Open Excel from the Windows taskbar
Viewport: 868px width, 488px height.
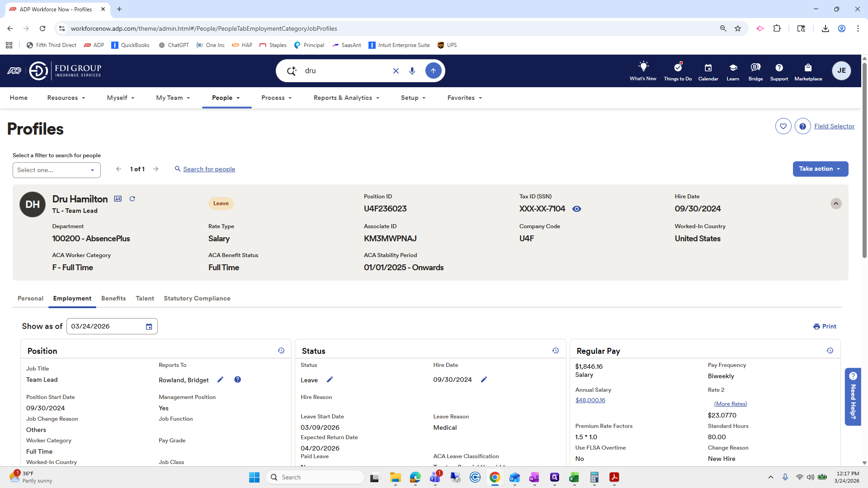(574, 478)
